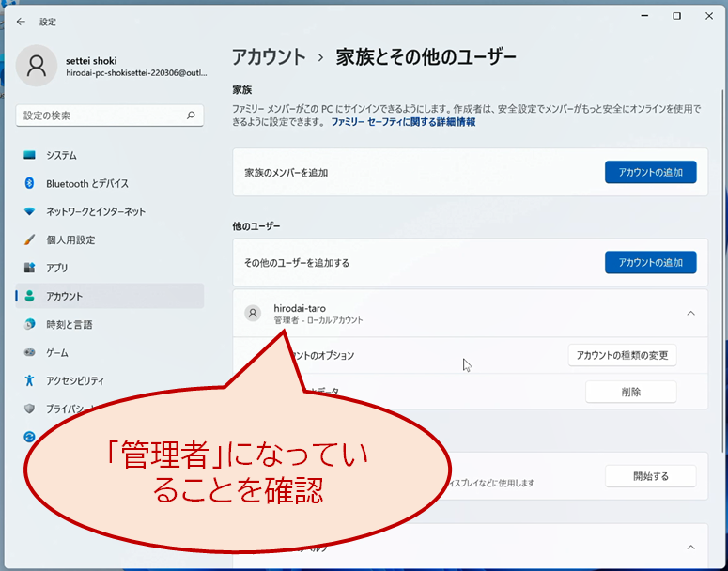Open ファミリー セーフティに関する詳細情報 link
The height and width of the screenshot is (571, 728).
point(403,122)
